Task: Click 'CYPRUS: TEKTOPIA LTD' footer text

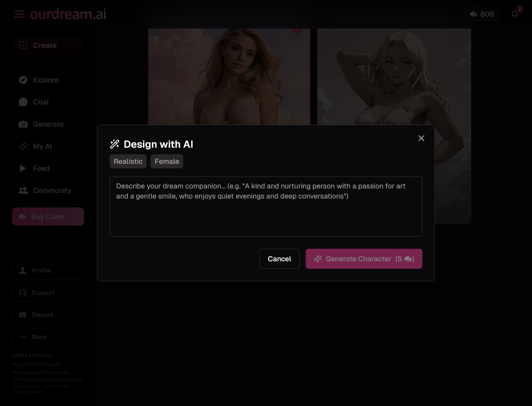Action: [47, 380]
